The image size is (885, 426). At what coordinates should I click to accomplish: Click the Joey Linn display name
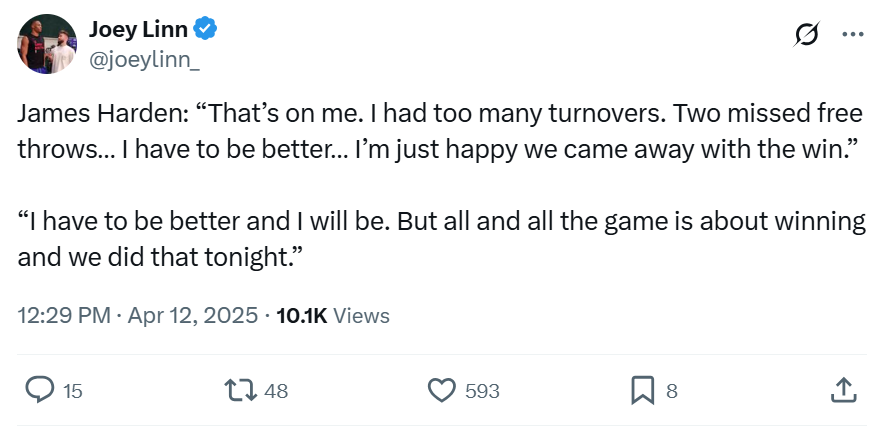(x=137, y=30)
